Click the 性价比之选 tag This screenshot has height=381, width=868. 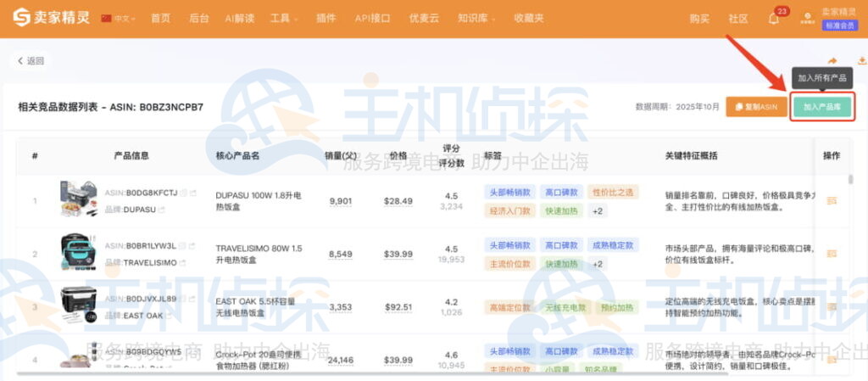(x=613, y=192)
